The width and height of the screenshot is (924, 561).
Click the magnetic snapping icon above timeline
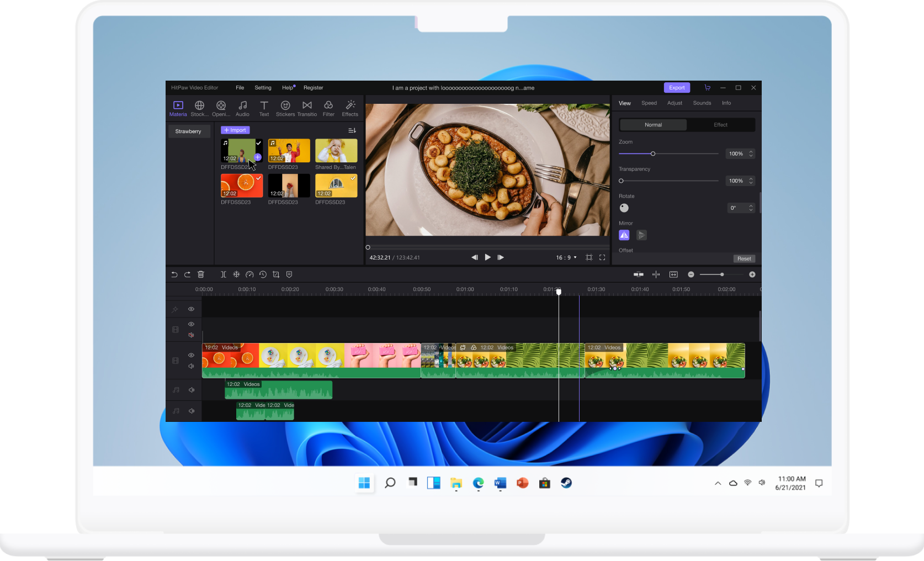[639, 274]
